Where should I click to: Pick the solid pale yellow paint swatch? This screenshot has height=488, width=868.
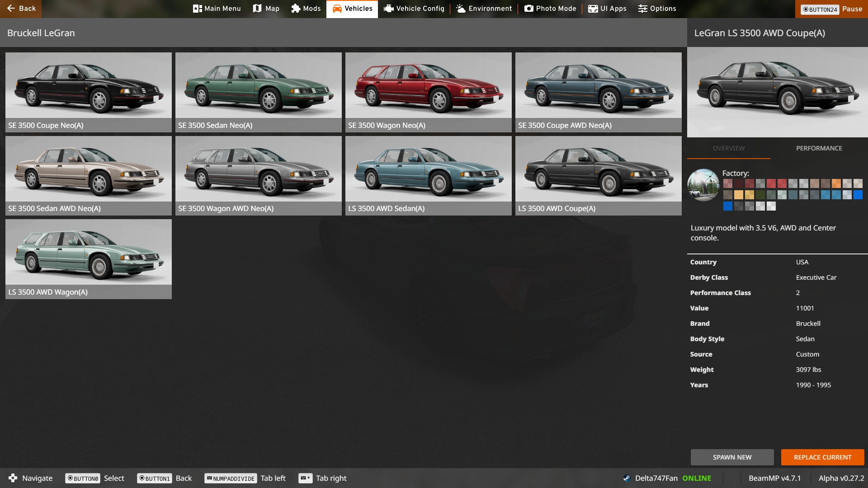coord(739,195)
